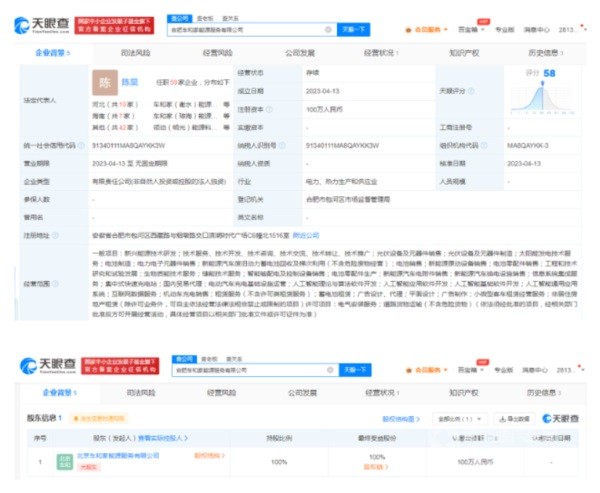Open 消息中心 on the shareholder info page
Viewport: 600px width, 493px height.
click(535, 370)
